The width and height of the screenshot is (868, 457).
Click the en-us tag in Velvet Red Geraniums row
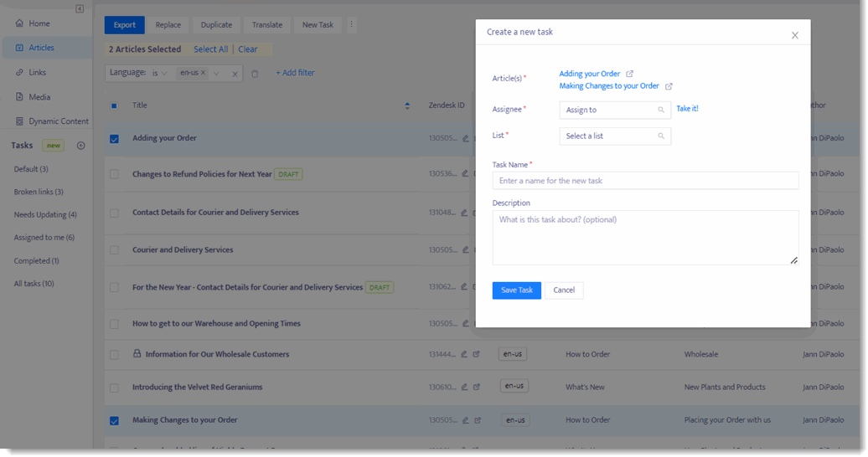[x=514, y=386]
